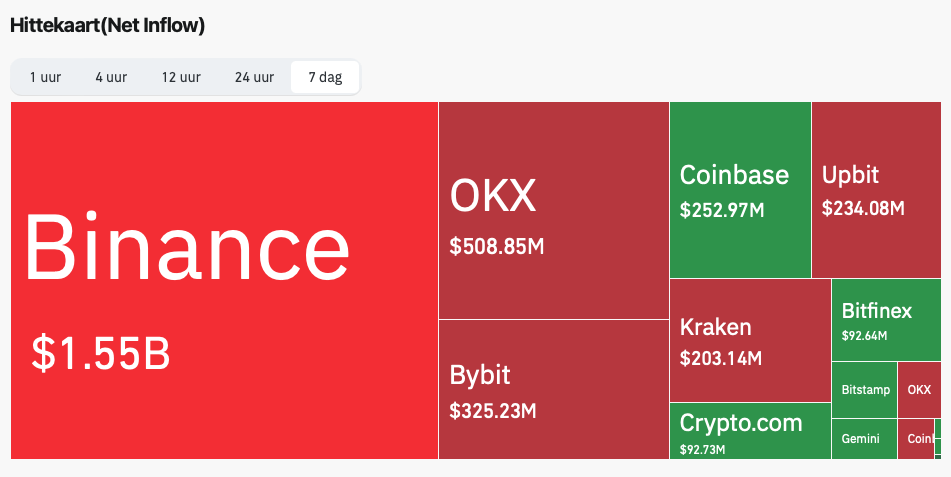Image resolution: width=951 pixels, height=477 pixels.
Task: Select the Kraken $203.14M tile
Action: click(x=749, y=340)
